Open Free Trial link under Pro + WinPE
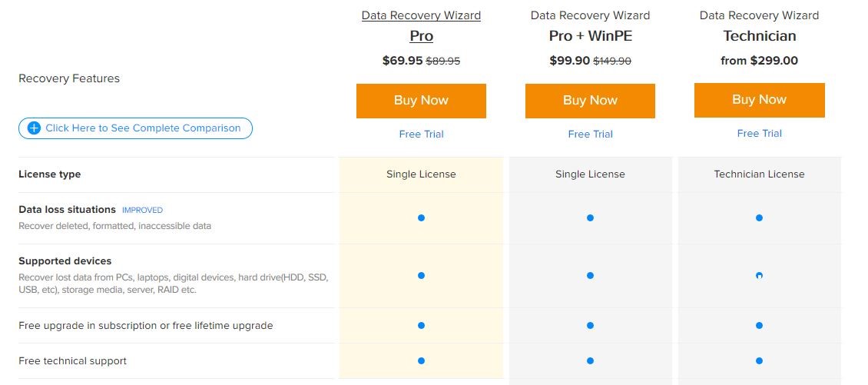 coord(590,134)
